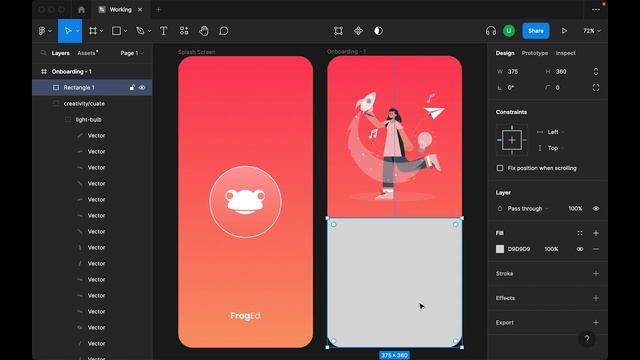This screenshot has height=360, width=640.
Task: Select the Rectangle shape tool
Action: (x=116, y=31)
